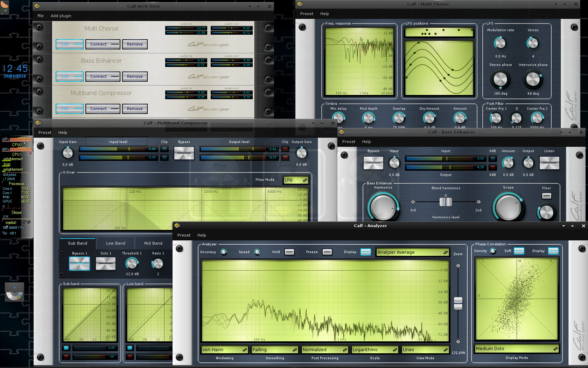Toggle Bypass in the Bass Enhancer
The width and height of the screenshot is (588, 368).
(x=373, y=163)
